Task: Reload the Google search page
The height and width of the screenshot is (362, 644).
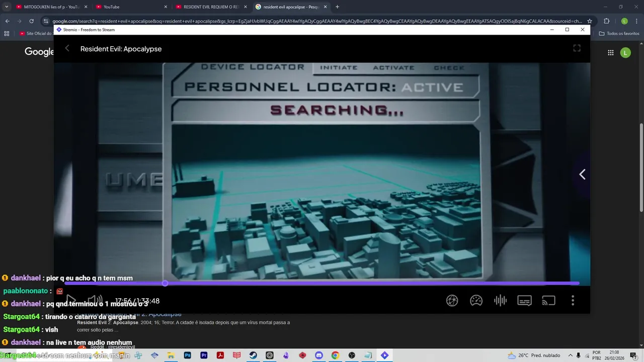Action: (x=31, y=21)
